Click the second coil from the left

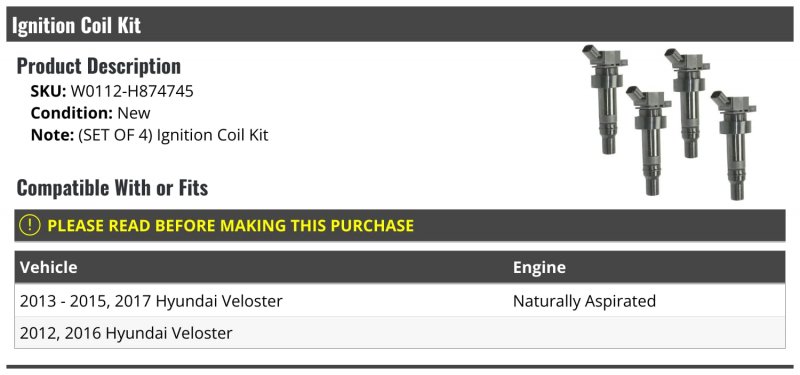pos(649,141)
